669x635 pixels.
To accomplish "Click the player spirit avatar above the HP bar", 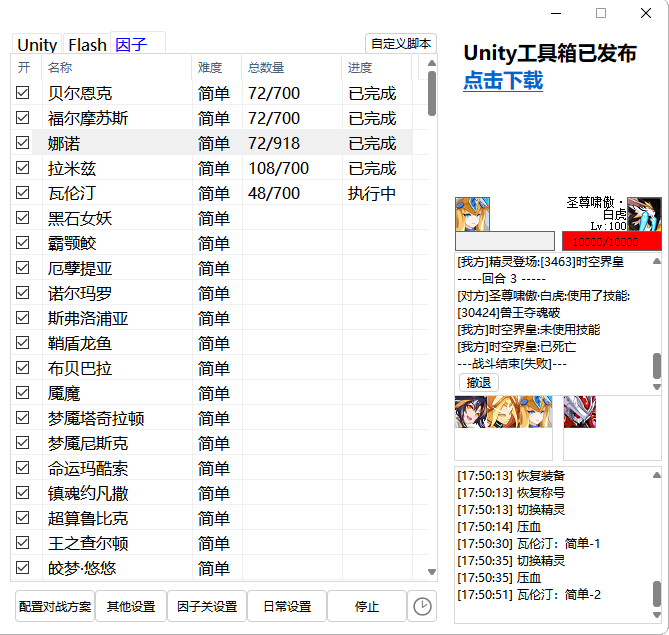I will click(472, 214).
